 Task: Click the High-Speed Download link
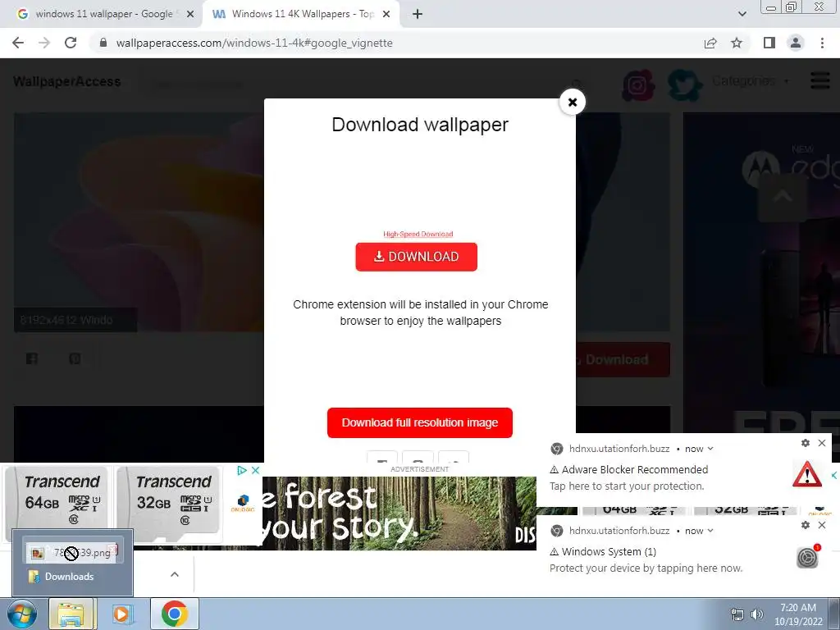point(418,234)
